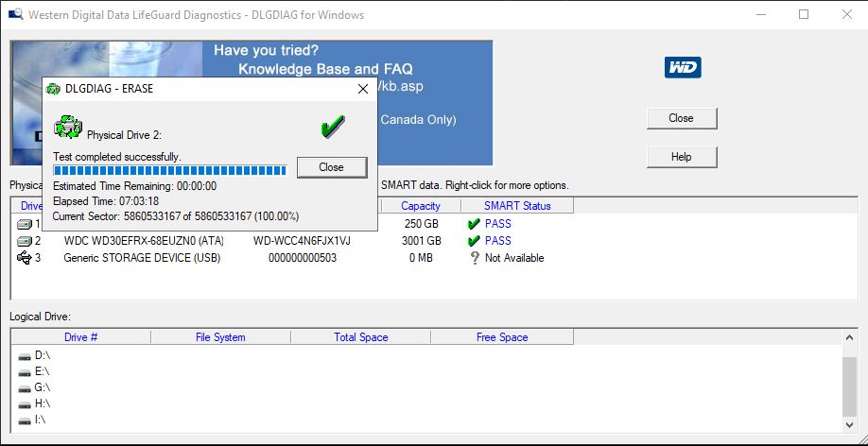This screenshot has height=446, width=868.
Task: Click the Capacity column header
Action: click(x=421, y=206)
